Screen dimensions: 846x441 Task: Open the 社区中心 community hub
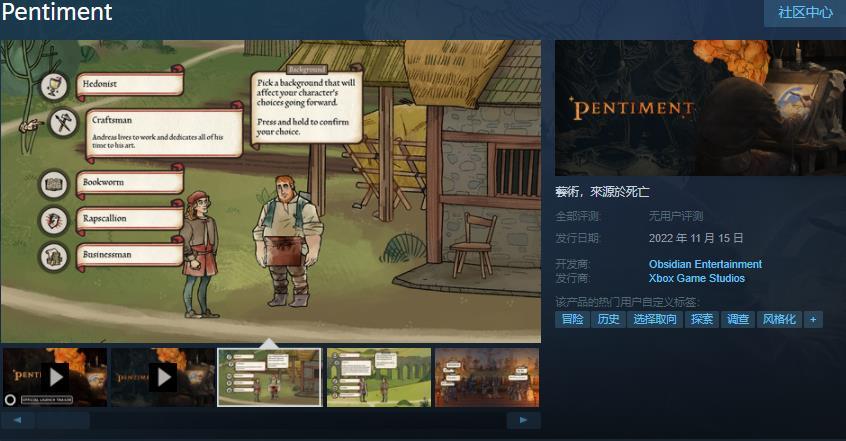805,12
